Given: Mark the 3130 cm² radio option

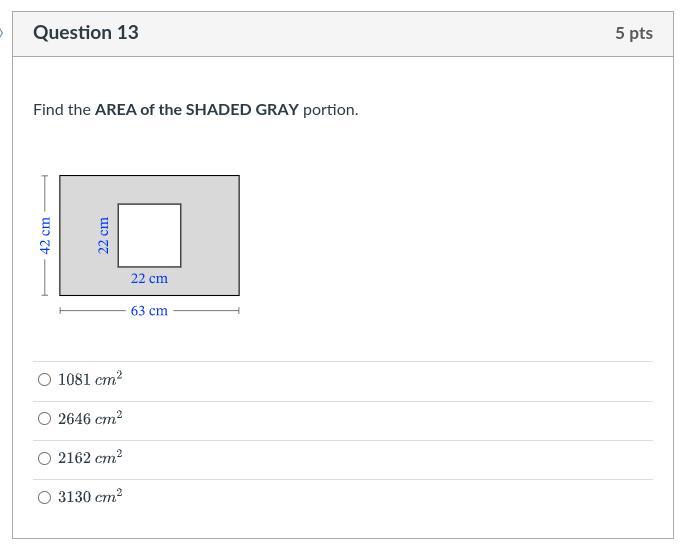Looking at the screenshot, I should [44, 497].
